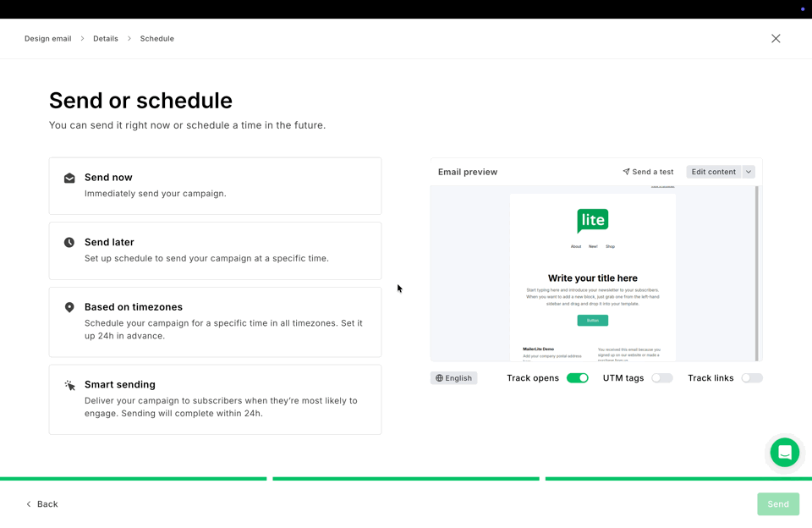
Task: Click the teal Button in email preview
Action: click(x=593, y=320)
